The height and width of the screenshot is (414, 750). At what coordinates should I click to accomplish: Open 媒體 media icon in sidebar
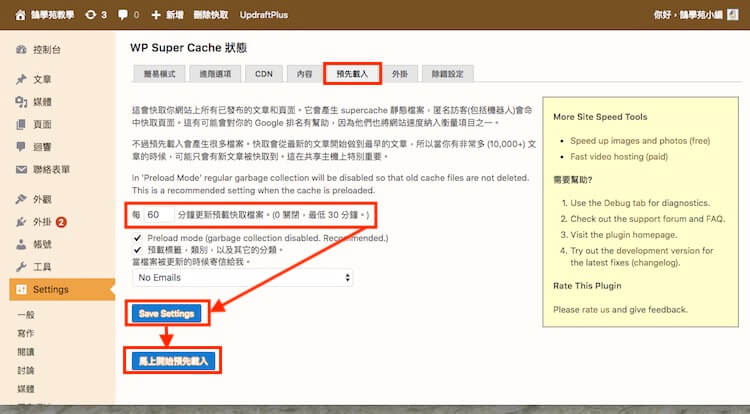tap(21, 102)
